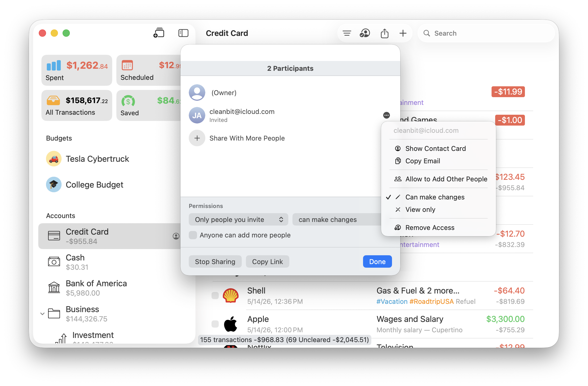588x386 pixels.
Task: Click the All Transactions tray icon
Action: (53, 100)
